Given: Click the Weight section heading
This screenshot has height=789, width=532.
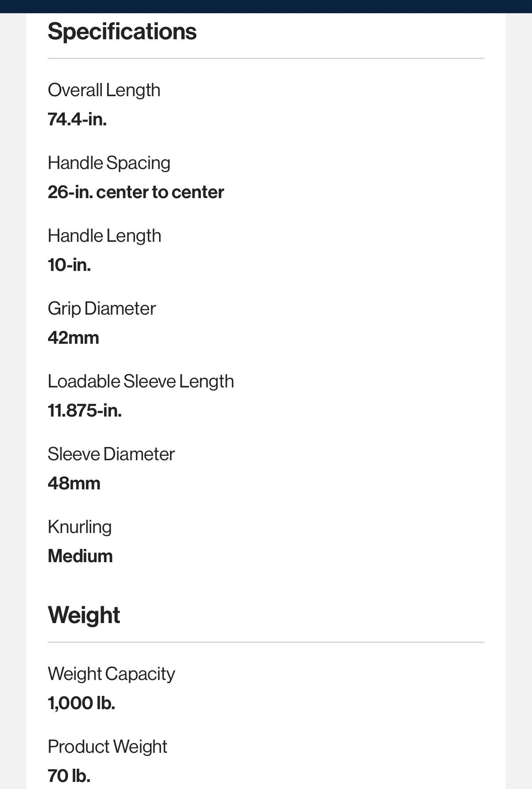Looking at the screenshot, I should pyautogui.click(x=84, y=615).
